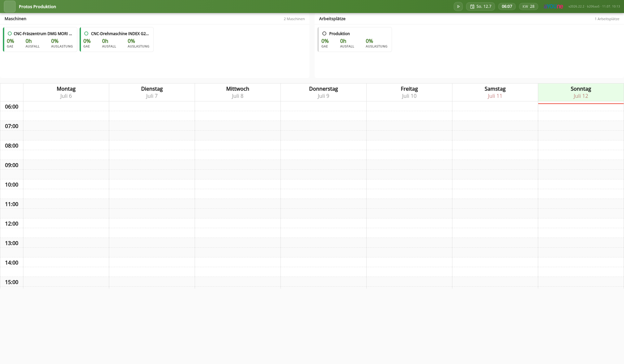Click the Auslastung value of the Produktion card
The height and width of the screenshot is (364, 624).
coord(370,41)
